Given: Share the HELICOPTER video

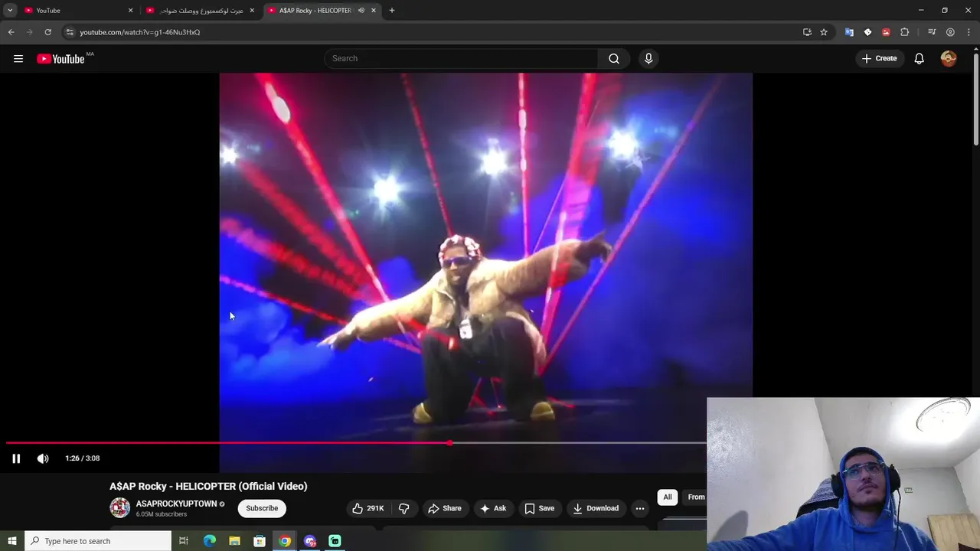Looking at the screenshot, I should [445, 508].
